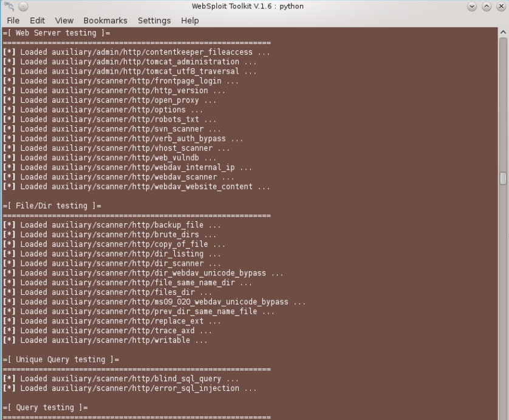
Task: Open the Help menu
Action: pyautogui.click(x=190, y=21)
